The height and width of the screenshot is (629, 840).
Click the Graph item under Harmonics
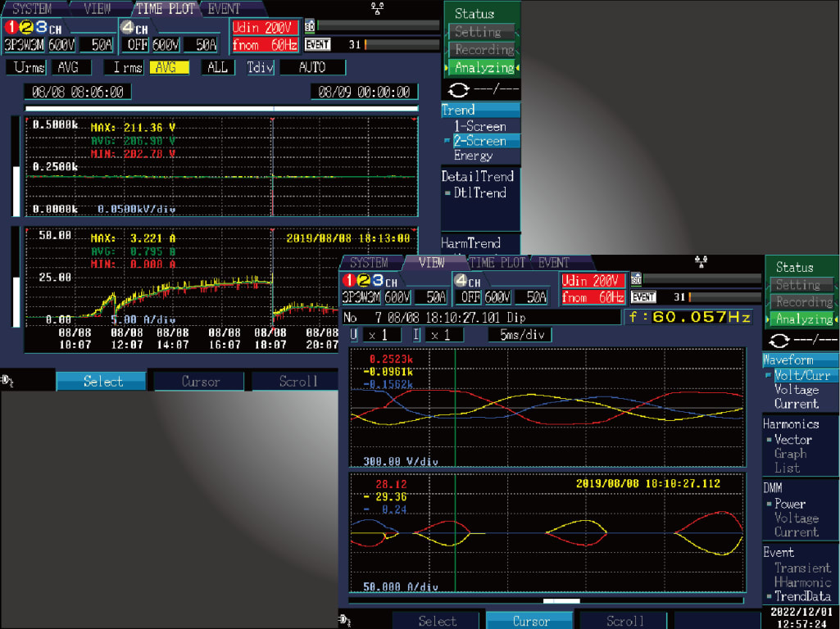(x=790, y=454)
